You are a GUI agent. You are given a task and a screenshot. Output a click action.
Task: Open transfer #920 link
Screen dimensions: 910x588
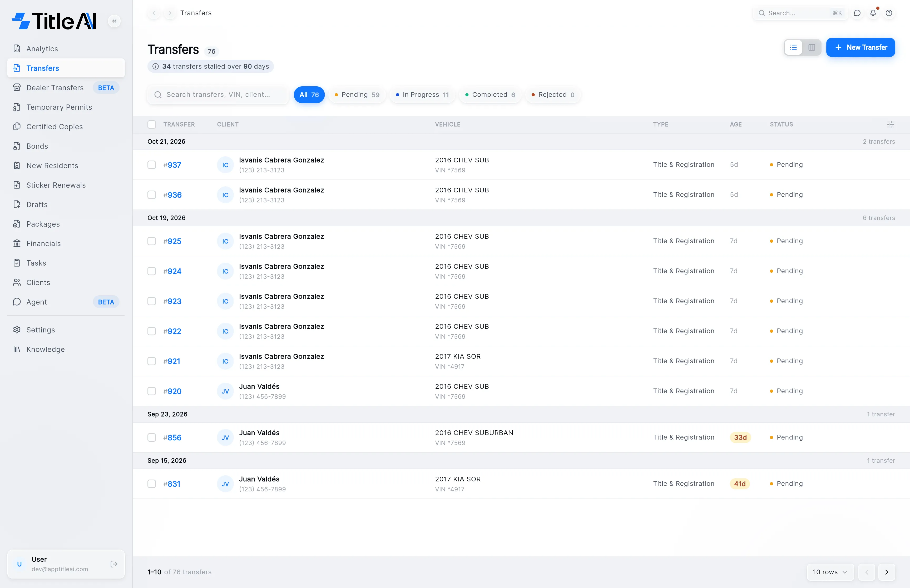pyautogui.click(x=172, y=391)
